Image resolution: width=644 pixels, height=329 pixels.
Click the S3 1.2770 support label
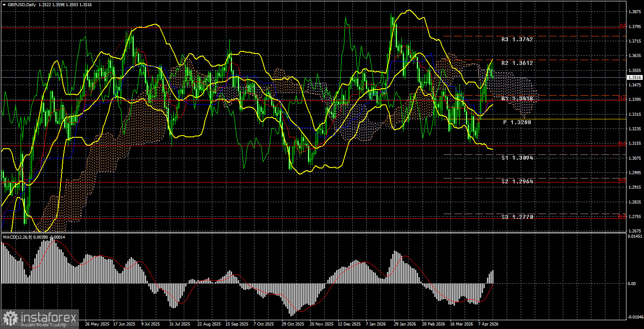(x=517, y=217)
